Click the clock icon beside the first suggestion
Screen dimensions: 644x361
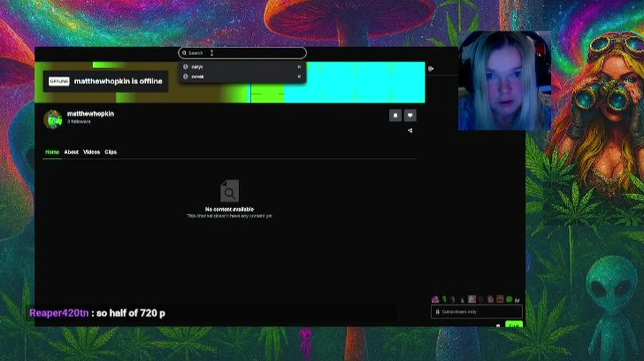click(186, 67)
